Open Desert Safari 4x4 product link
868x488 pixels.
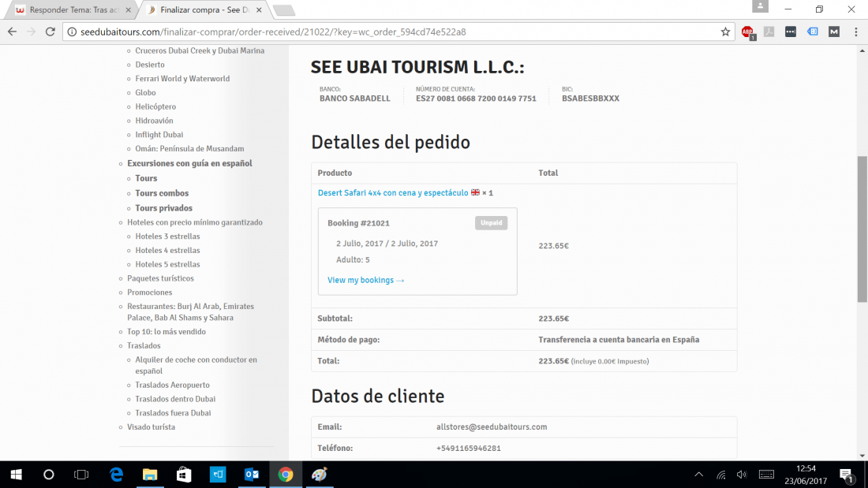pyautogui.click(x=393, y=192)
